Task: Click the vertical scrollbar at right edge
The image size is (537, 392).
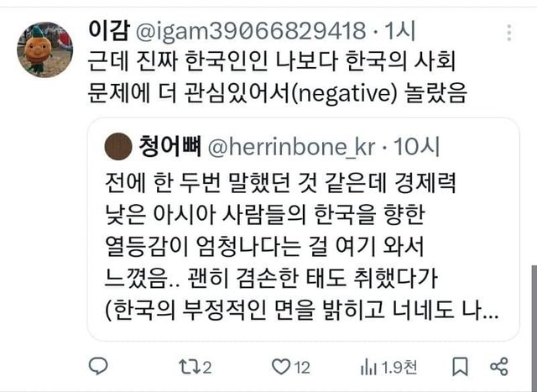Action: (x=534, y=327)
